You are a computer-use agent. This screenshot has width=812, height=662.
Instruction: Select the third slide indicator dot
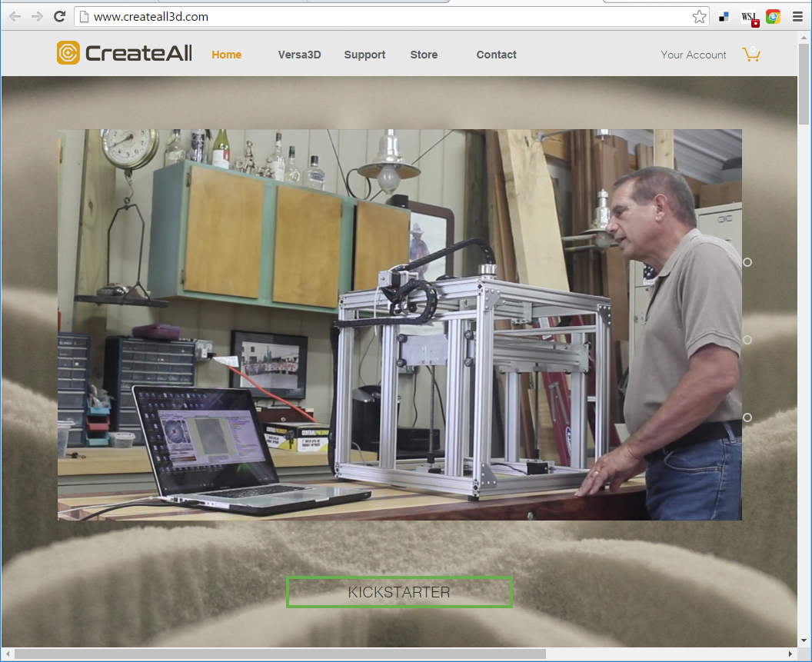pos(747,417)
